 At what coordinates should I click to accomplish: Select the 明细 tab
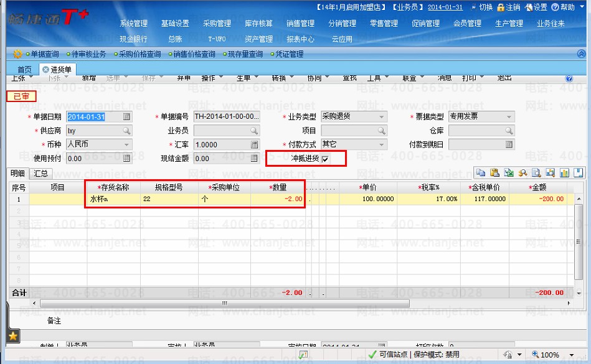(17, 173)
